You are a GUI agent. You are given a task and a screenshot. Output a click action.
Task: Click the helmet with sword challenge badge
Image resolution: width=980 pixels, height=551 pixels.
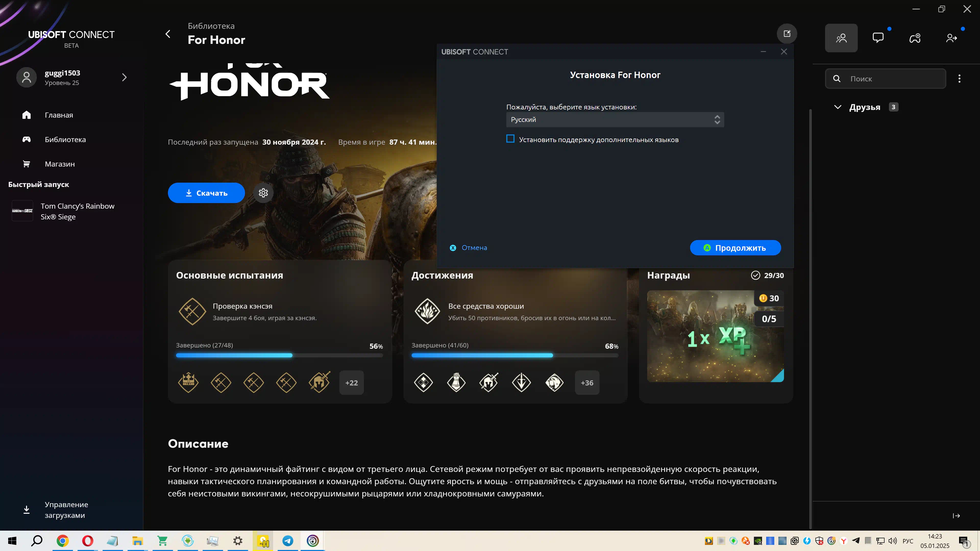(x=319, y=383)
